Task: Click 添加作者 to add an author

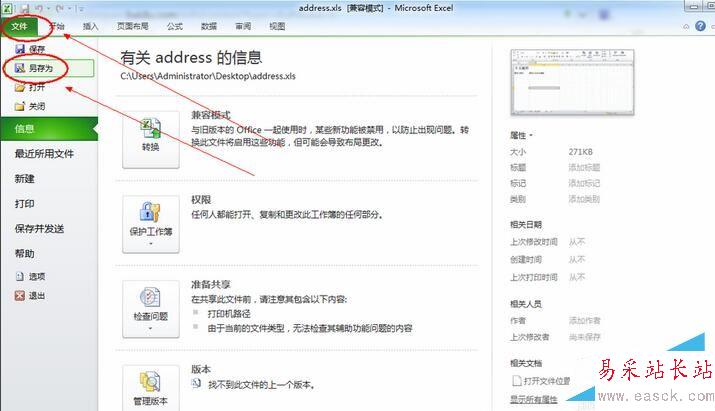Action: point(585,321)
